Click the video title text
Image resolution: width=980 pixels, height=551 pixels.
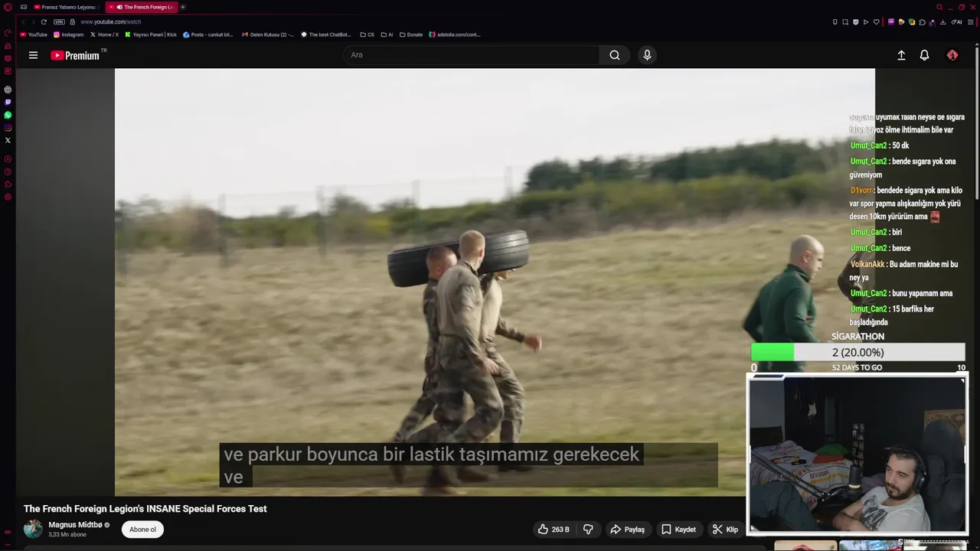(x=145, y=509)
